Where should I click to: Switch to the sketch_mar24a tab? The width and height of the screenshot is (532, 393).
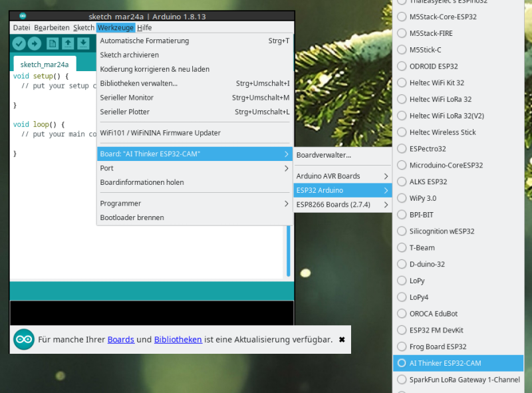[45, 65]
